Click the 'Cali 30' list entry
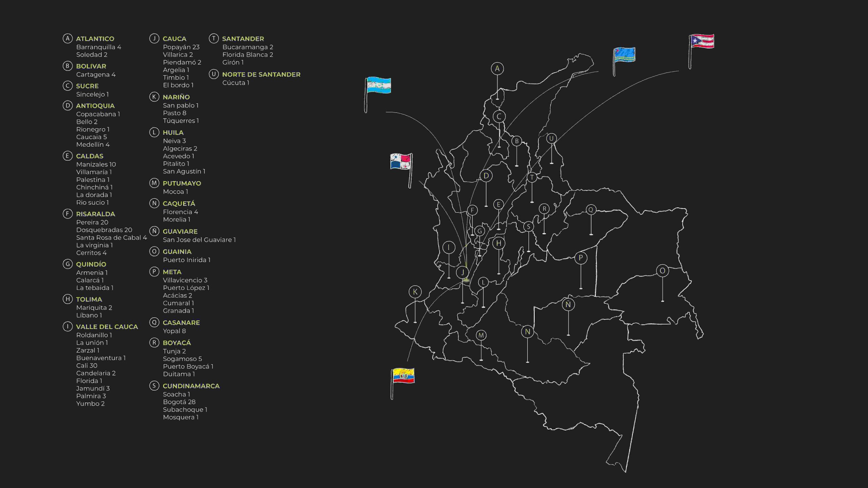The image size is (868, 488). click(x=87, y=365)
